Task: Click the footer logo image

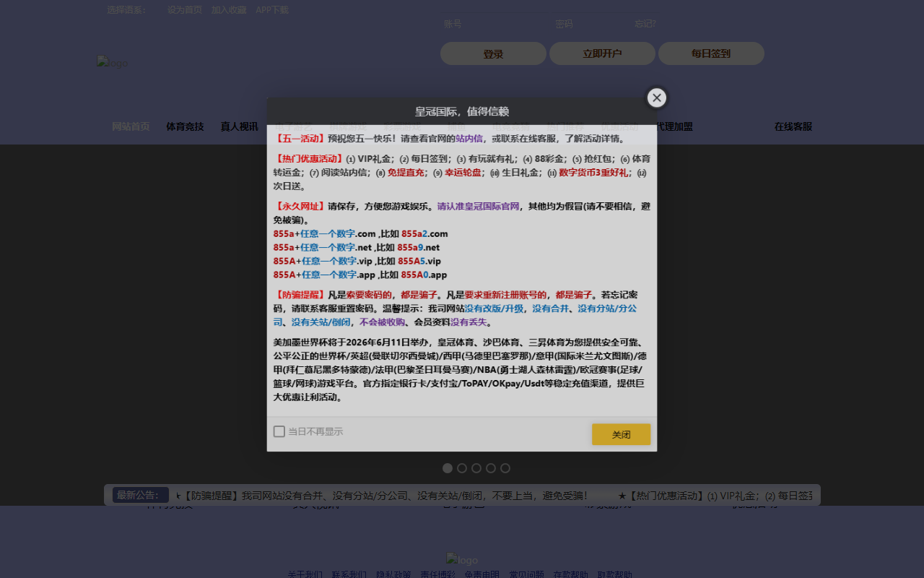Action: 462,560
